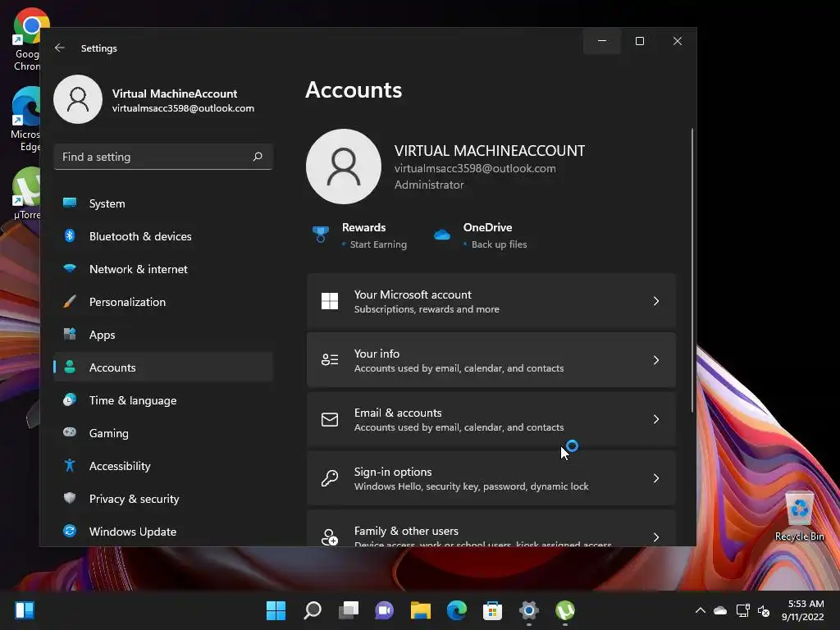Screen dimensions: 840x630
Task: Click the OneDrive cloud icon
Action: (442, 235)
